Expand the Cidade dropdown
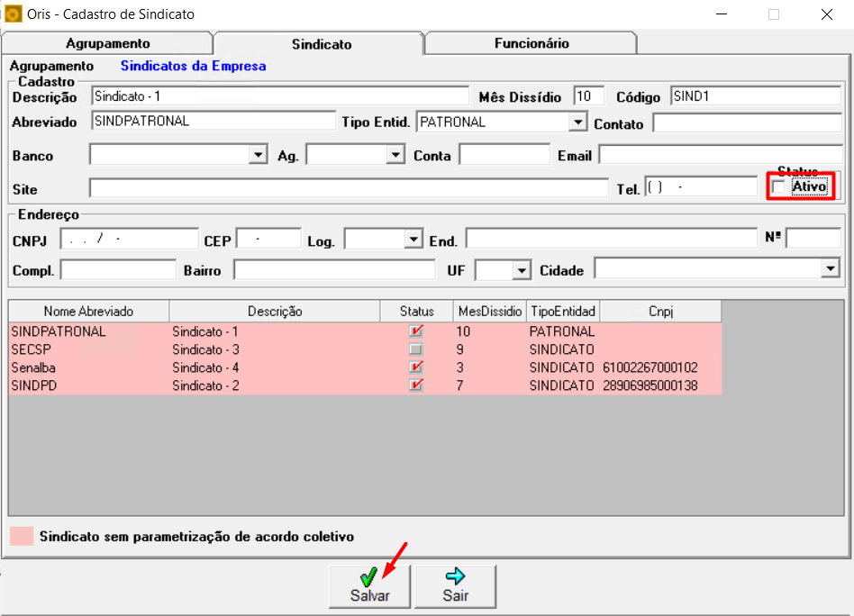The width and height of the screenshot is (854, 616). (x=830, y=269)
